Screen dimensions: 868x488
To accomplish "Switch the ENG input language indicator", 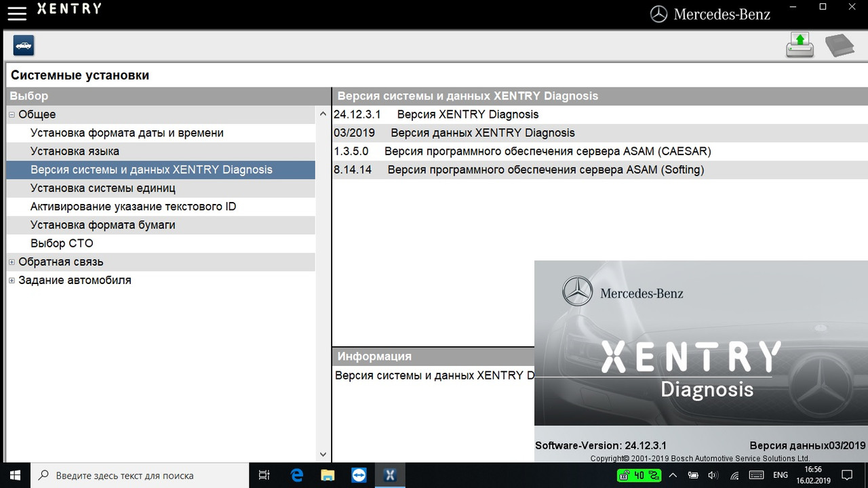I will 781,475.
